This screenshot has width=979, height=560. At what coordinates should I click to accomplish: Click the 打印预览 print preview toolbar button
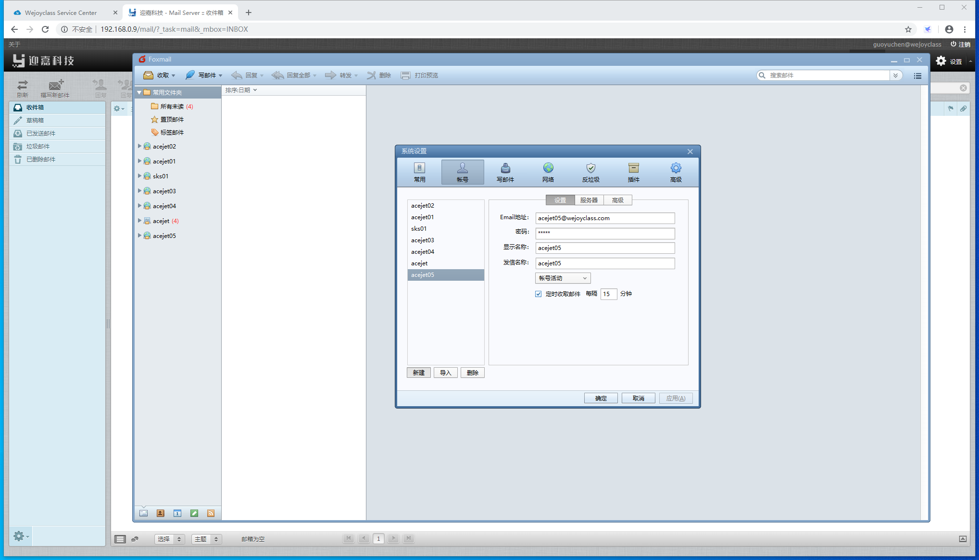[x=419, y=75]
